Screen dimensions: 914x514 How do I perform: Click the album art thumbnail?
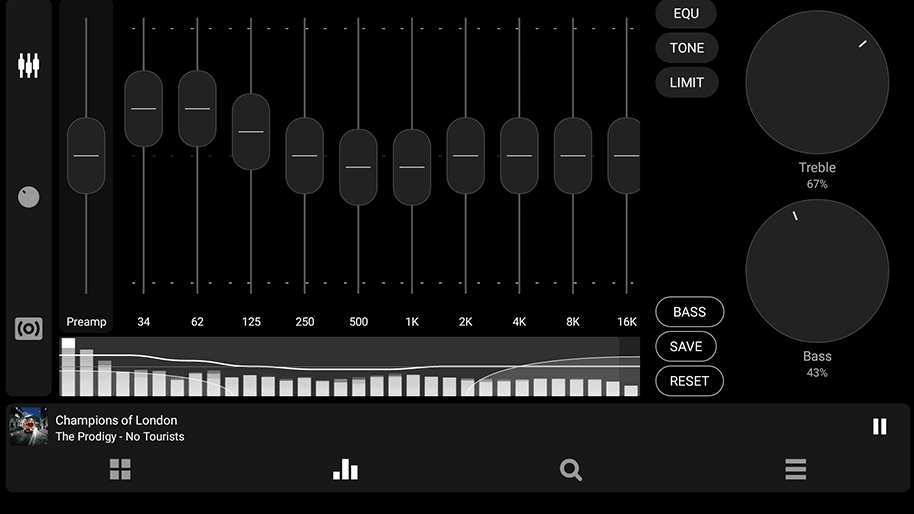29,427
